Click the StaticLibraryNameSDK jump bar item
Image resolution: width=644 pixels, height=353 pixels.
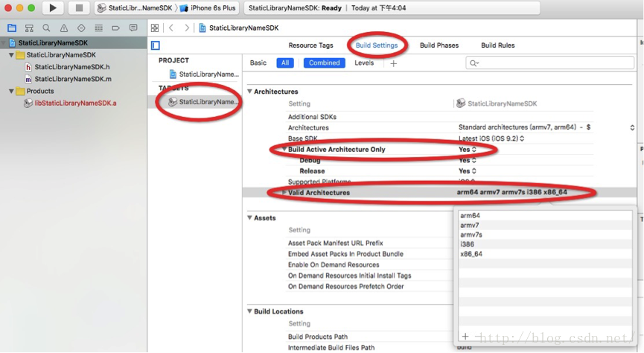[239, 28]
